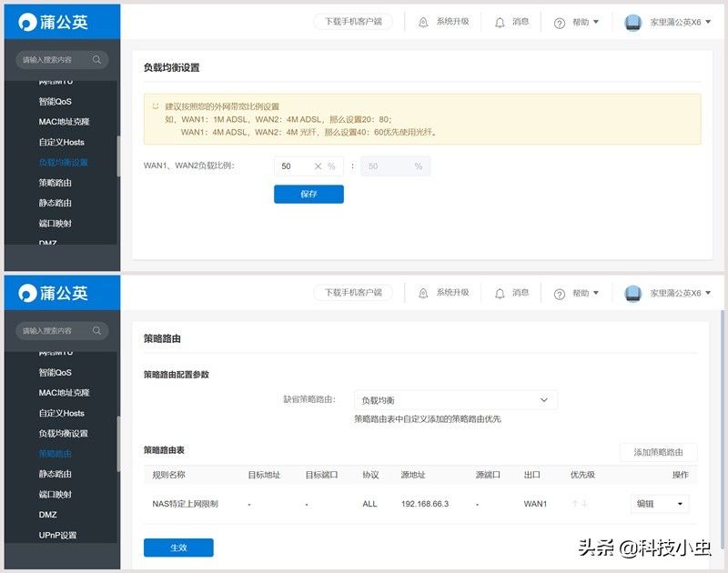Focus the sidebar search box in top panel
The width and height of the screenshot is (728, 573).
[62, 59]
